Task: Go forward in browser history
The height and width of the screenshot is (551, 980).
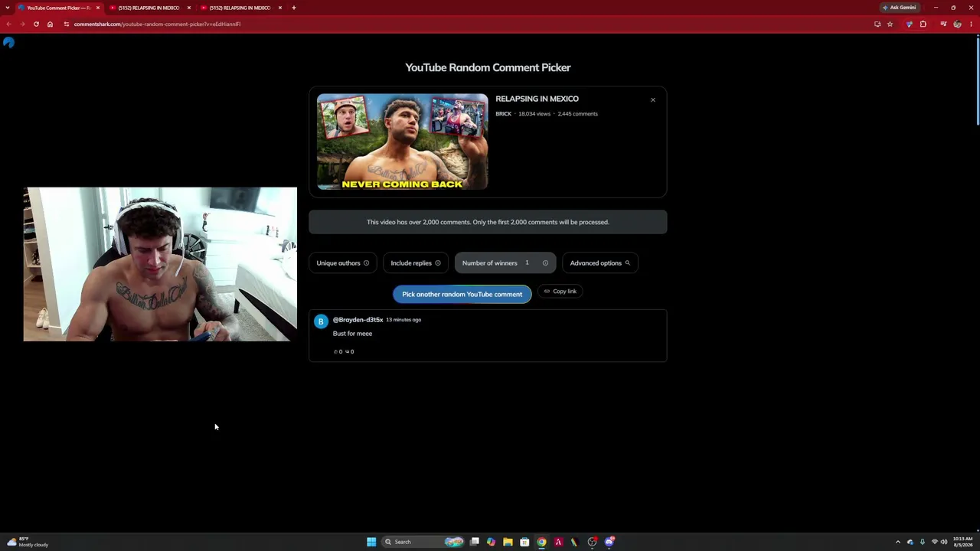Action: (x=22, y=24)
